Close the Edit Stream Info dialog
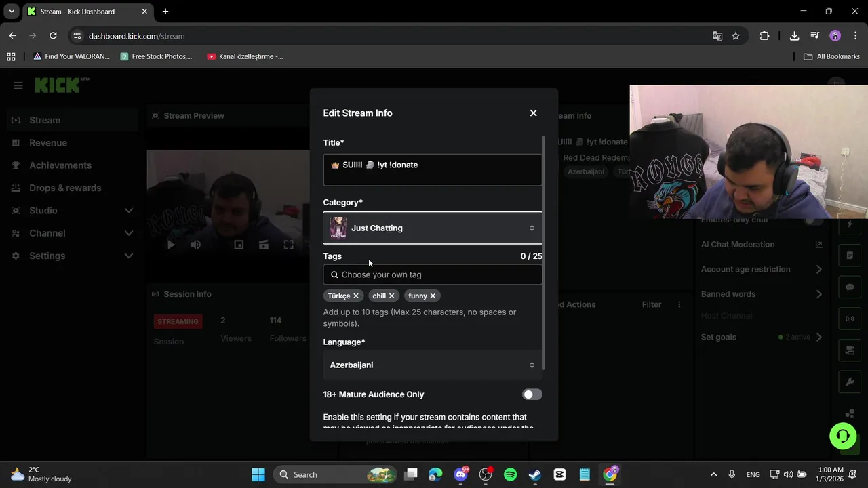 [533, 113]
